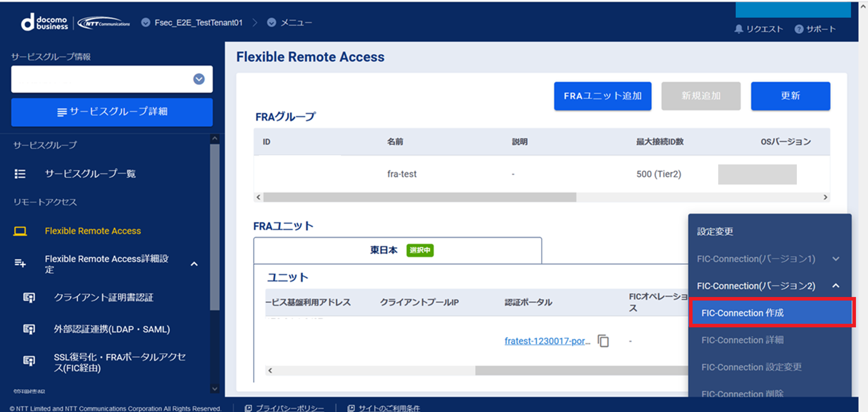The height and width of the screenshot is (412, 868).
Task: Expand FIC-Connection version 1 submenu
Action: [836, 259]
